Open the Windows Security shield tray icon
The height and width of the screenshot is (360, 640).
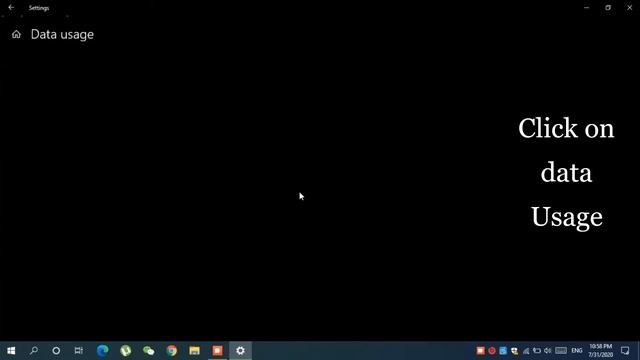pos(514,351)
